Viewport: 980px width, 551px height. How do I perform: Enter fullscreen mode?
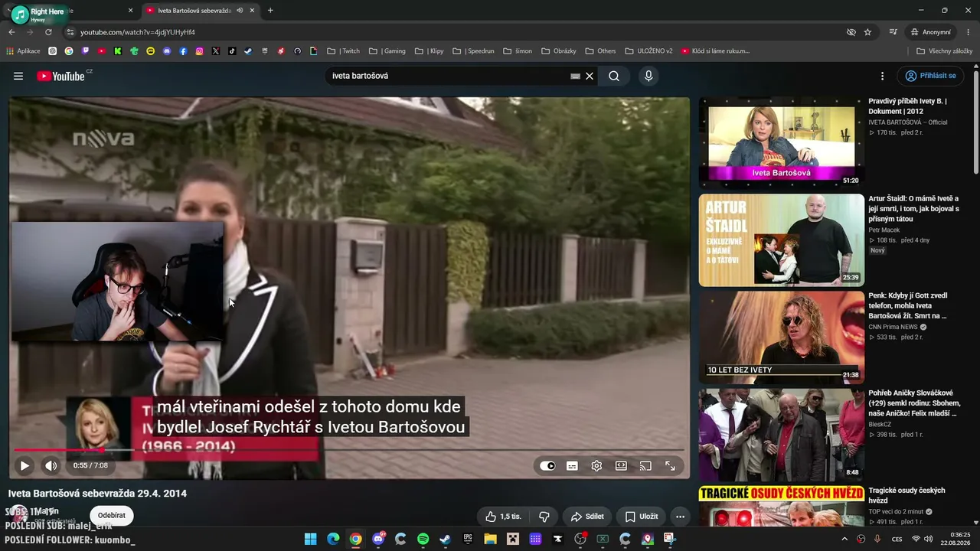(670, 465)
